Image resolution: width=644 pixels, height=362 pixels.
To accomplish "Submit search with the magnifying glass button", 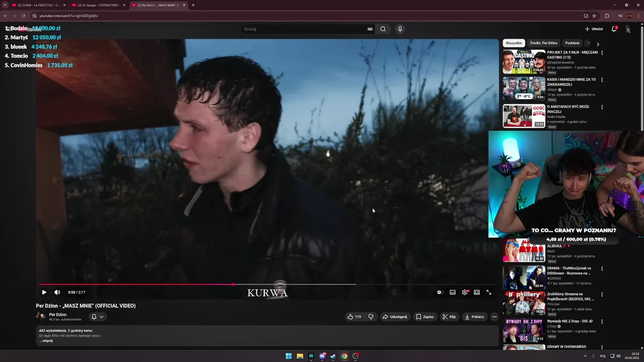I will pyautogui.click(x=383, y=29).
